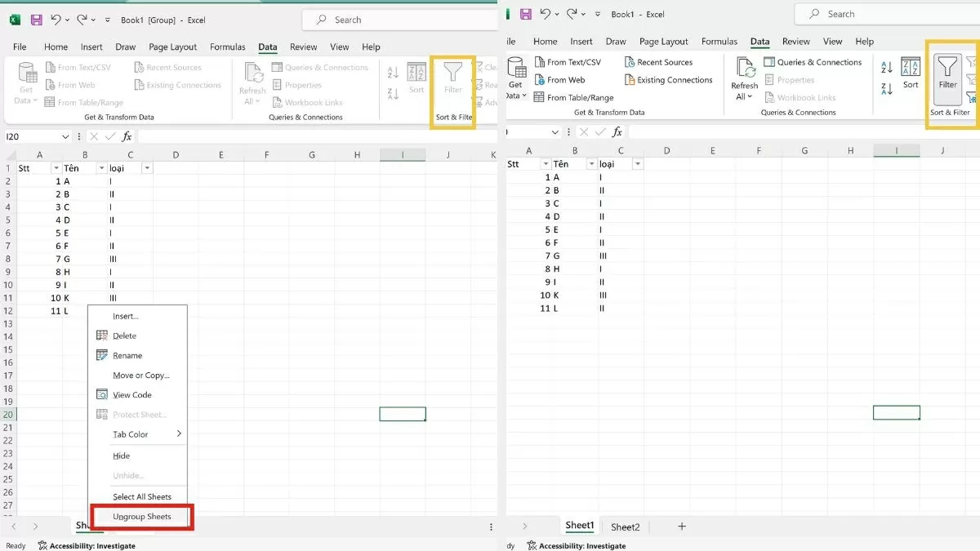Click the Save icon in quick access toolbar

pos(36,19)
